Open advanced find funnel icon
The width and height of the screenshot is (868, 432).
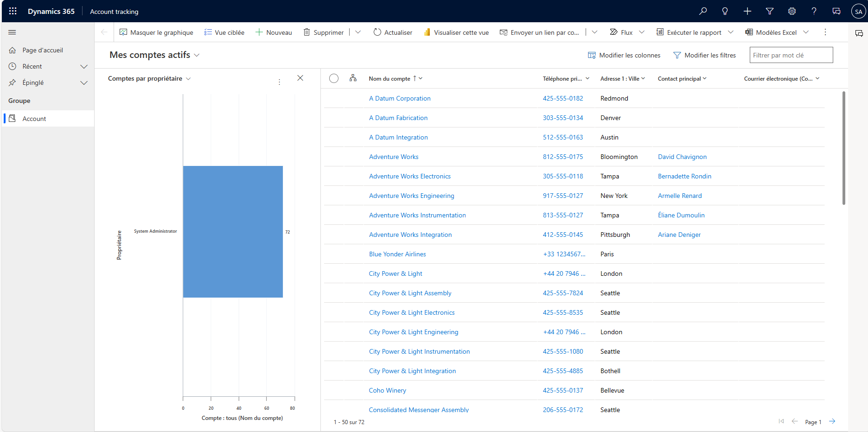coord(770,11)
